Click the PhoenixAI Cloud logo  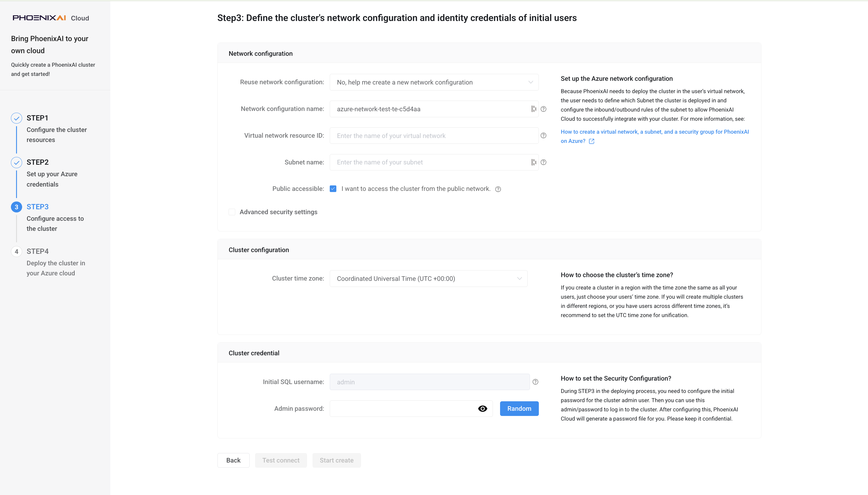(x=51, y=18)
